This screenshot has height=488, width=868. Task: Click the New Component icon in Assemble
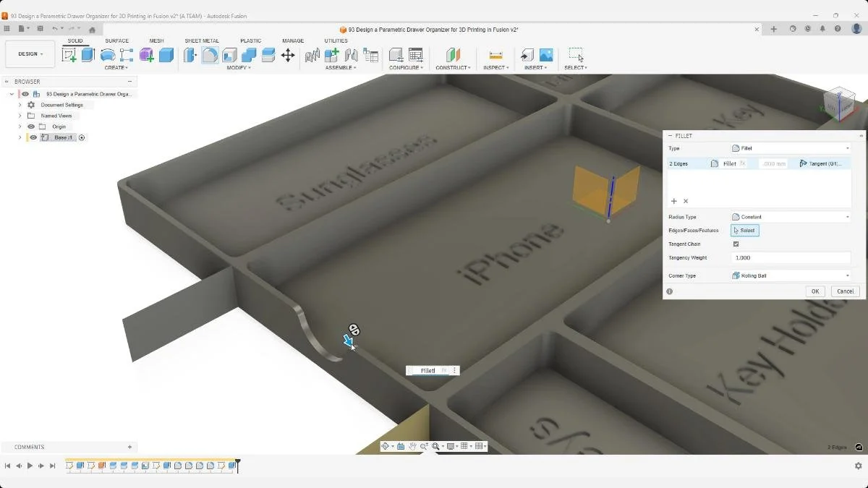(x=332, y=55)
